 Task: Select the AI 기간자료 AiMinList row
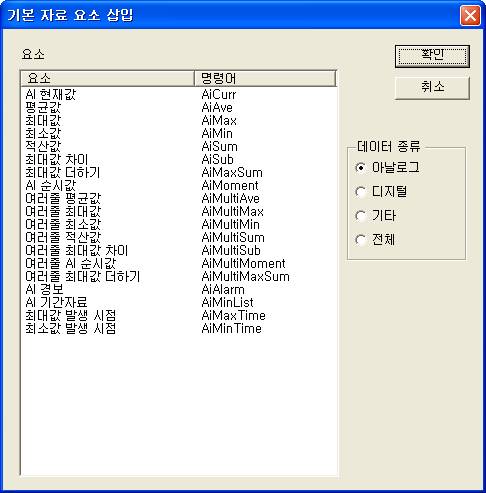pyautogui.click(x=179, y=303)
